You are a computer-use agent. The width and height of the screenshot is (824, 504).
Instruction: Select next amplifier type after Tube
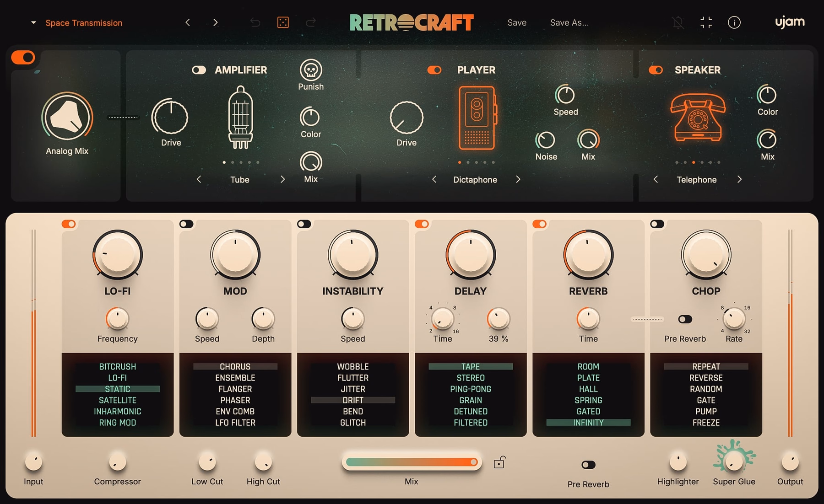(x=282, y=179)
